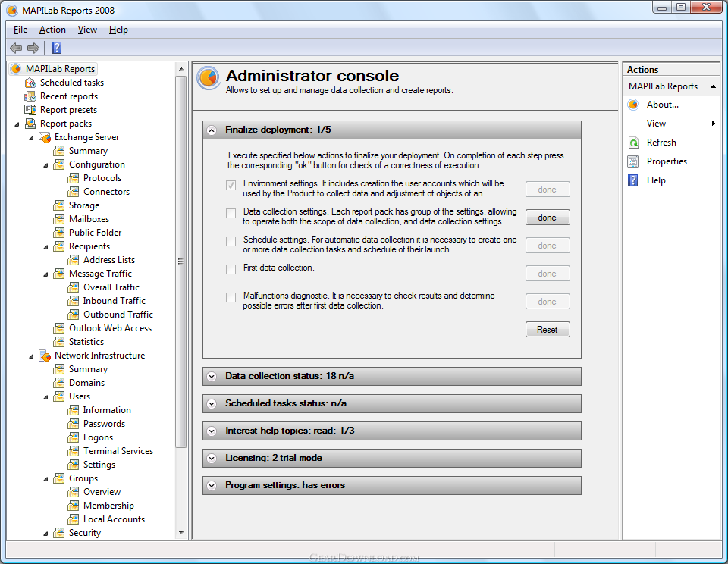Select Logons in the tree
Image resolution: width=728 pixels, height=564 pixels.
[x=98, y=437]
